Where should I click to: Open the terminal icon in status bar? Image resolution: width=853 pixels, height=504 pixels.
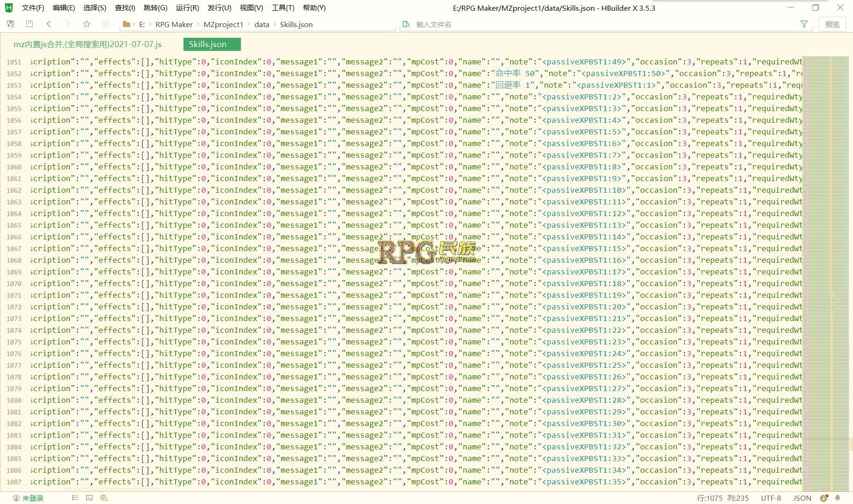90,498
